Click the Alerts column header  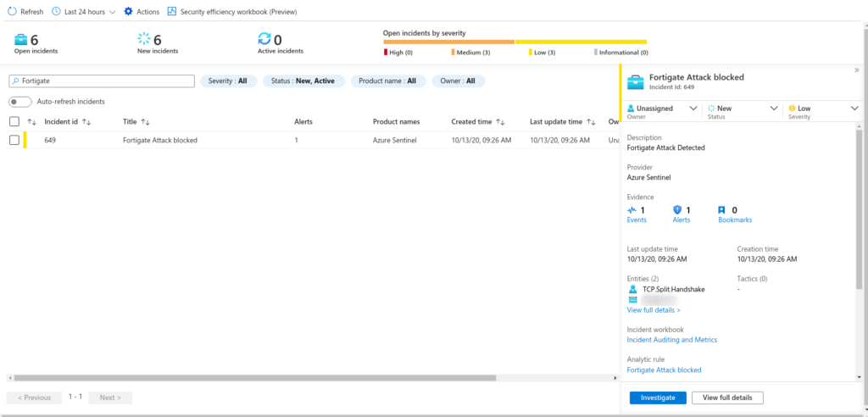[x=303, y=122]
